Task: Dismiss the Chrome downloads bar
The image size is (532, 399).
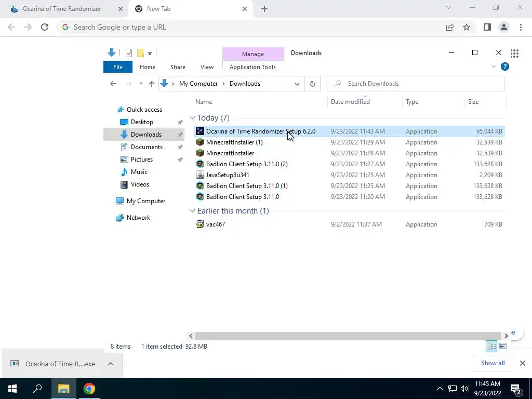Action: click(523, 363)
